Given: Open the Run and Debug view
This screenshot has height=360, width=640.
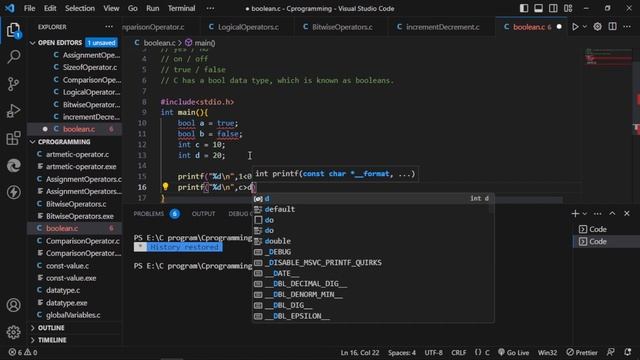Looking at the screenshot, I should (x=13, y=111).
